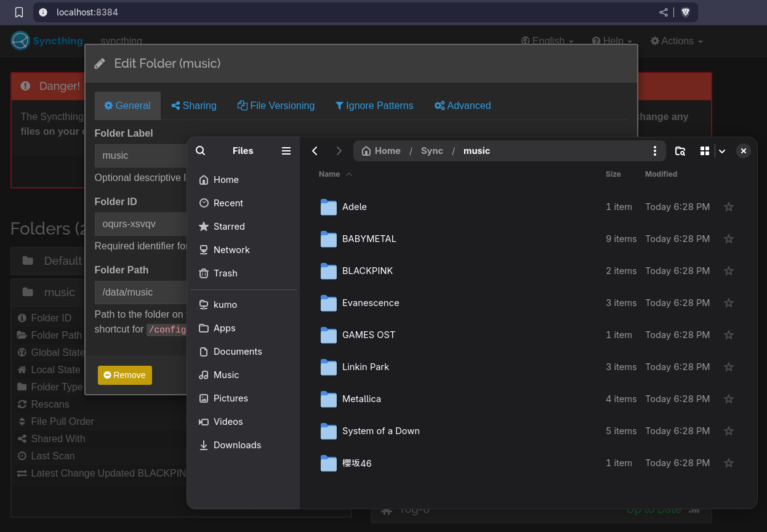Viewport: 767px width, 532px height.
Task: Select the GAMES OST folder icon
Action: pyautogui.click(x=329, y=335)
